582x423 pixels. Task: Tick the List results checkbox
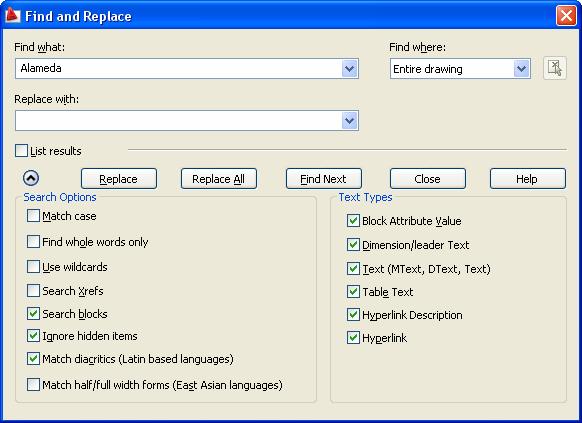(21, 151)
